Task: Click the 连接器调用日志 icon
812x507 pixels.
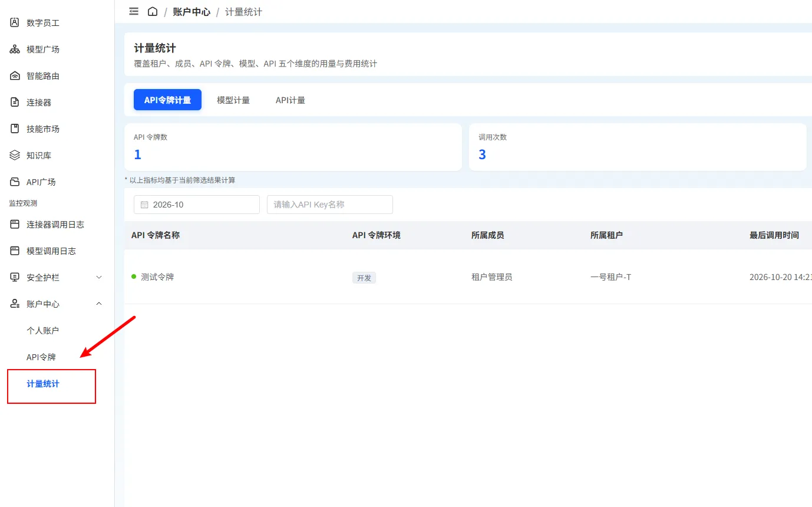Action: [15, 224]
